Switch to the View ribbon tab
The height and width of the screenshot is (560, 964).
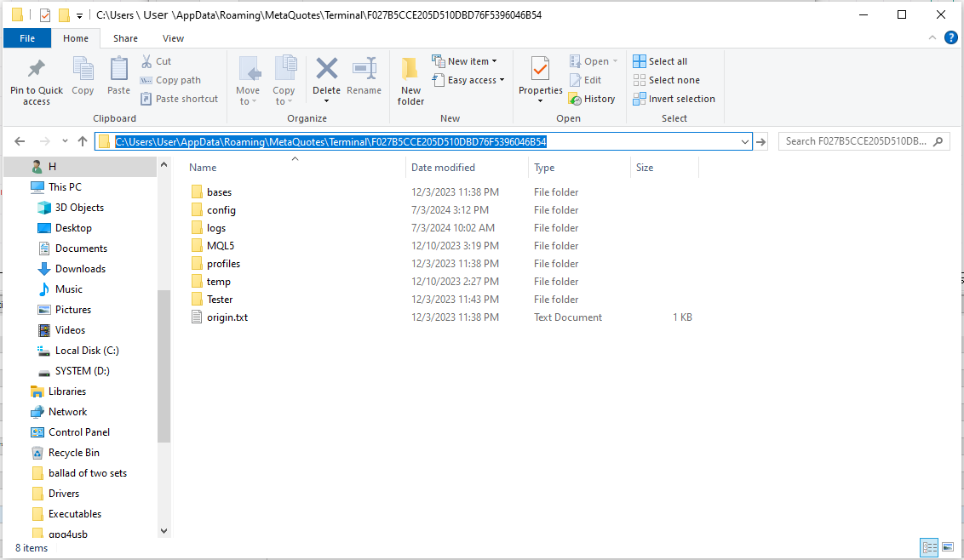click(x=173, y=38)
